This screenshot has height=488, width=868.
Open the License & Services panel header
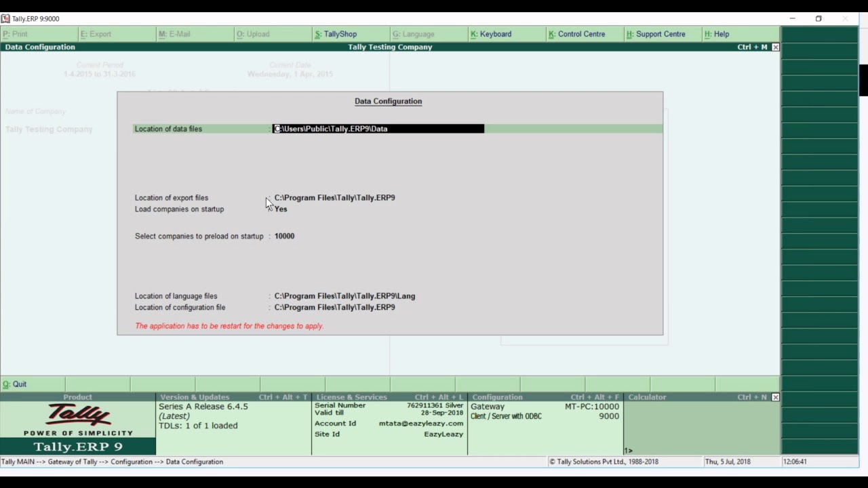click(x=389, y=397)
